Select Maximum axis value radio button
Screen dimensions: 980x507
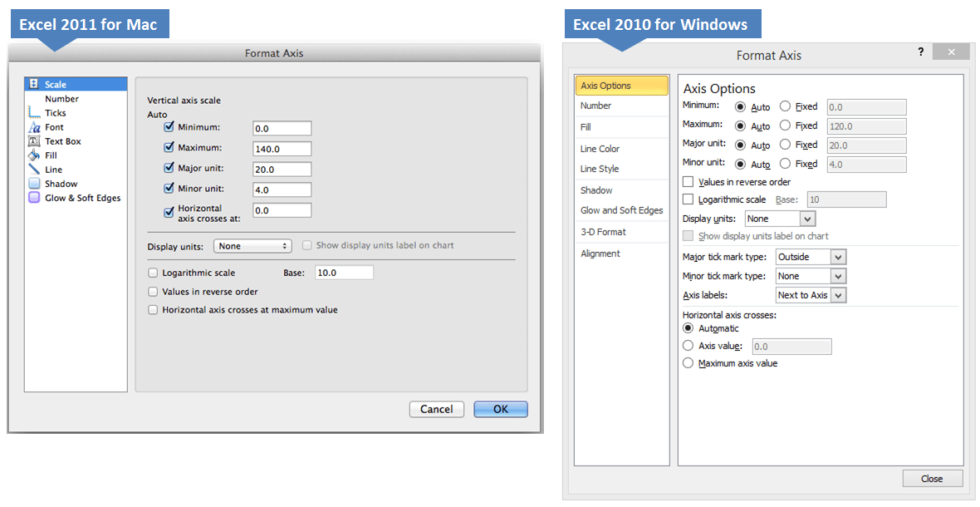click(x=688, y=363)
